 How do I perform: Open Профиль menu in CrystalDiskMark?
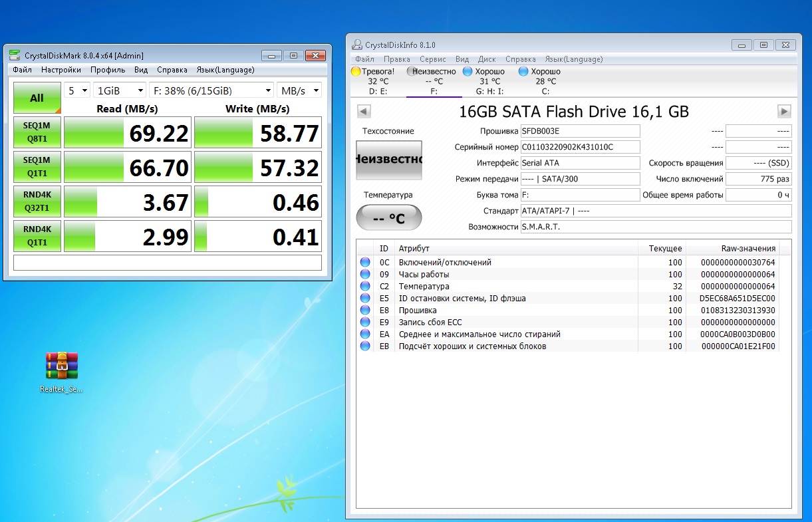tap(108, 70)
